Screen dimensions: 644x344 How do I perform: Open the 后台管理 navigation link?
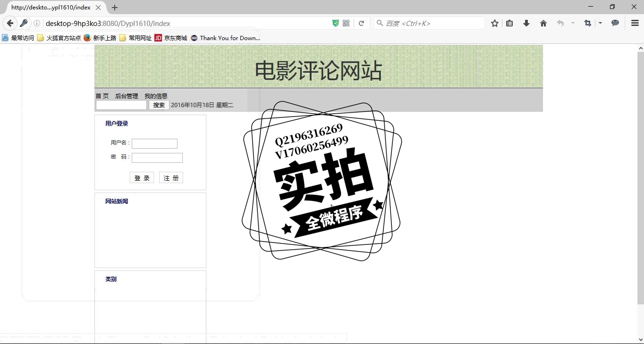point(127,96)
